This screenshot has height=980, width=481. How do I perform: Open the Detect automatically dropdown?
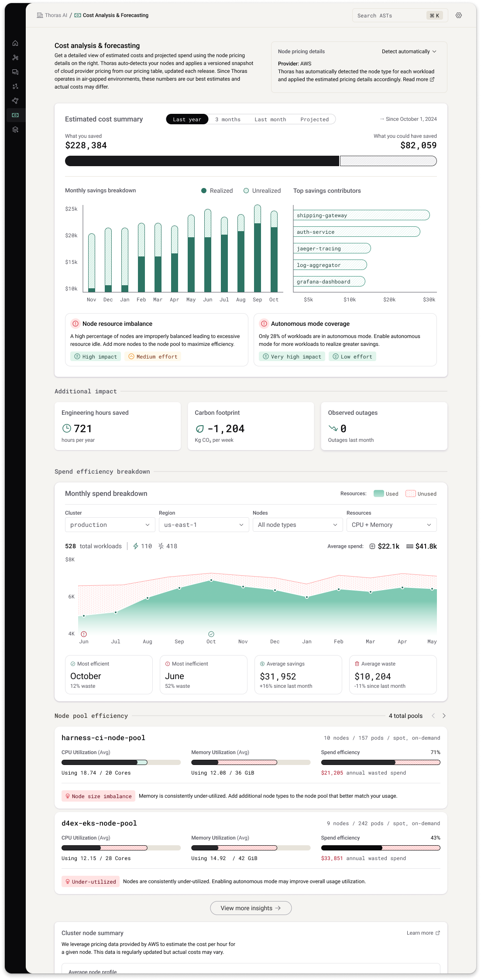tap(409, 51)
